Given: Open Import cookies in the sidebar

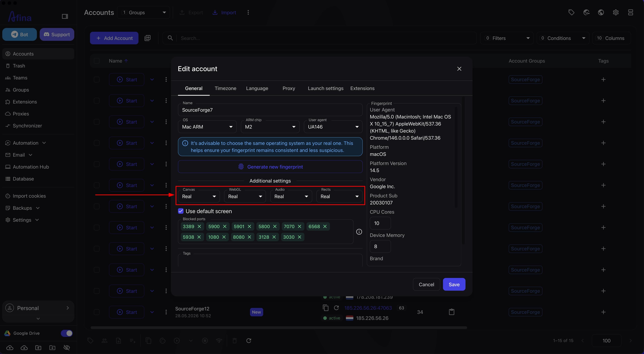Looking at the screenshot, I should click(x=38, y=196).
